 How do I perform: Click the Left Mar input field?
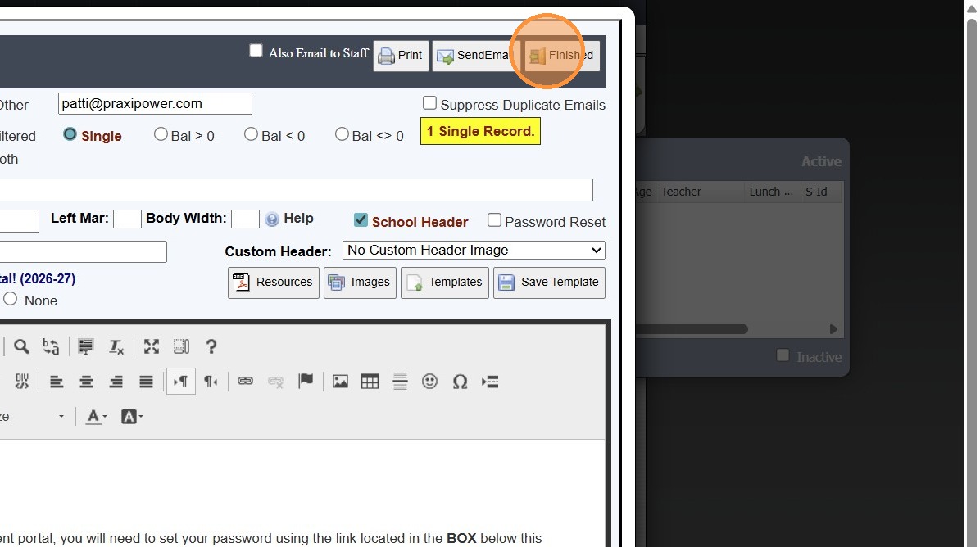coord(127,219)
